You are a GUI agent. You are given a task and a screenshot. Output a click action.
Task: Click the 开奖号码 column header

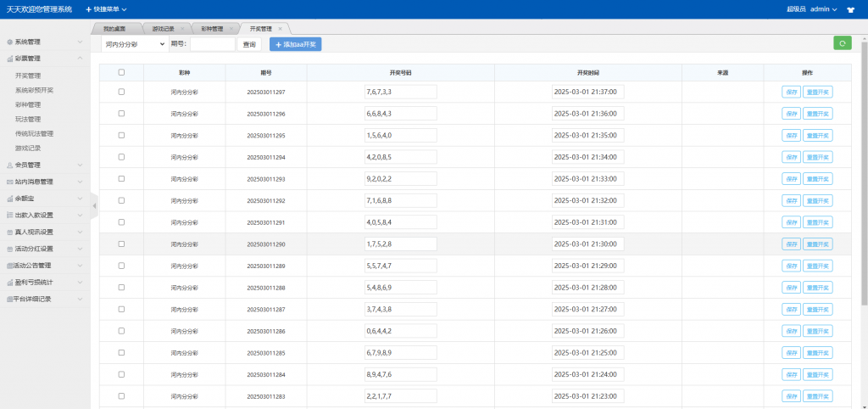401,73
